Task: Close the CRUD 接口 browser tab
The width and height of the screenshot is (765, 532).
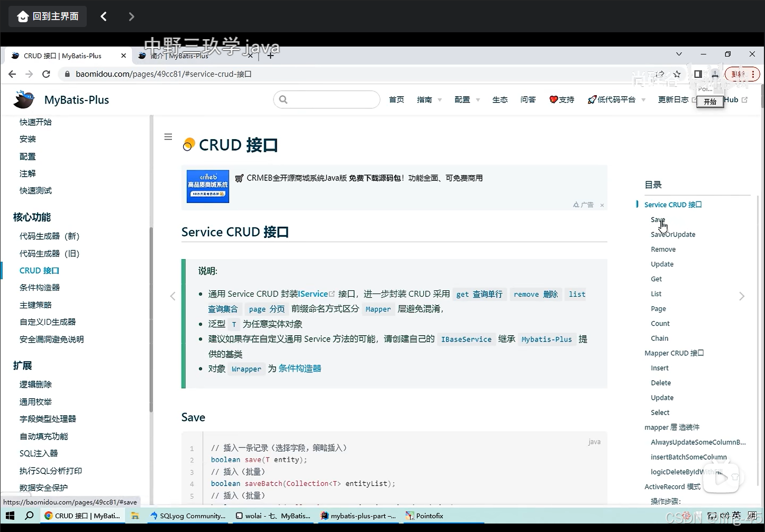Action: [x=123, y=56]
